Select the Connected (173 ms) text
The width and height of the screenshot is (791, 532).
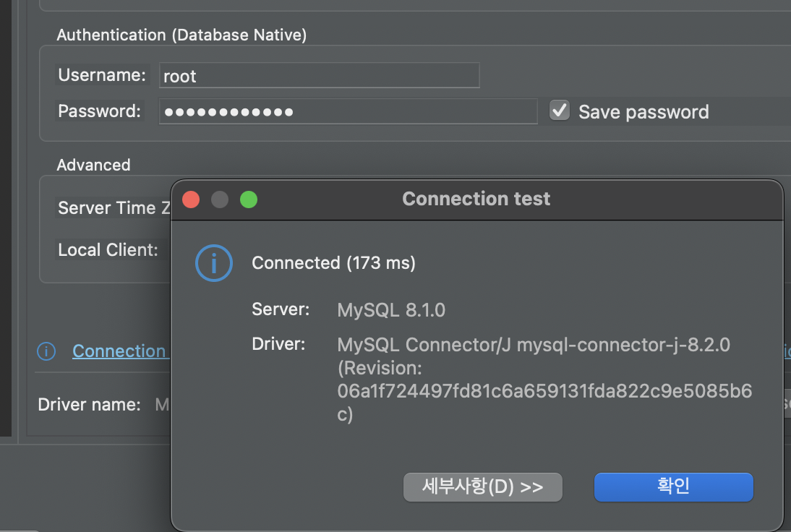[x=333, y=262]
